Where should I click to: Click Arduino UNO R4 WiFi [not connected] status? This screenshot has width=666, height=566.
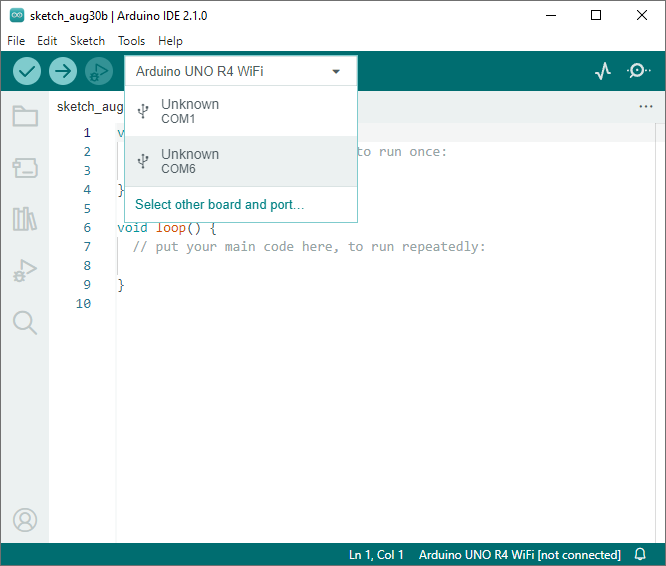pos(519,555)
